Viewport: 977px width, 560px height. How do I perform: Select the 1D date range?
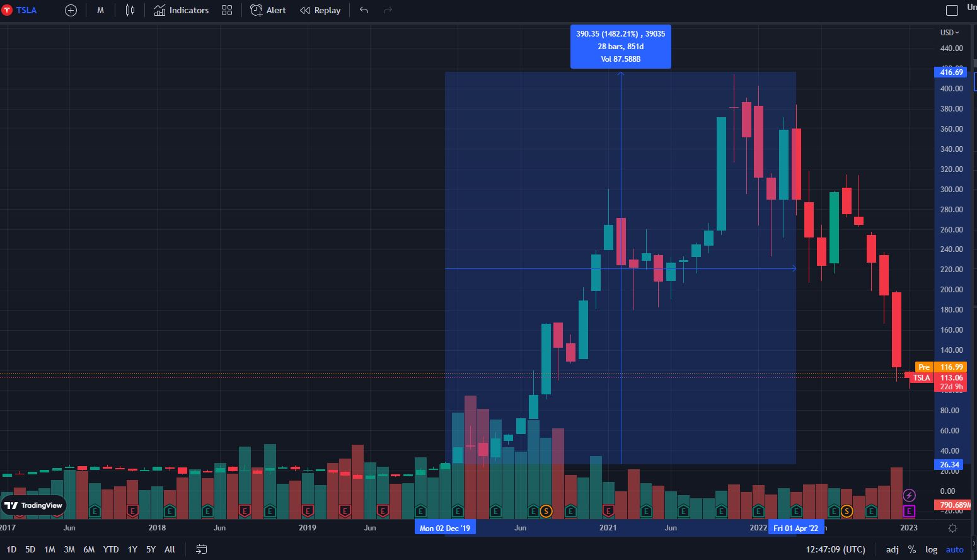(11, 549)
